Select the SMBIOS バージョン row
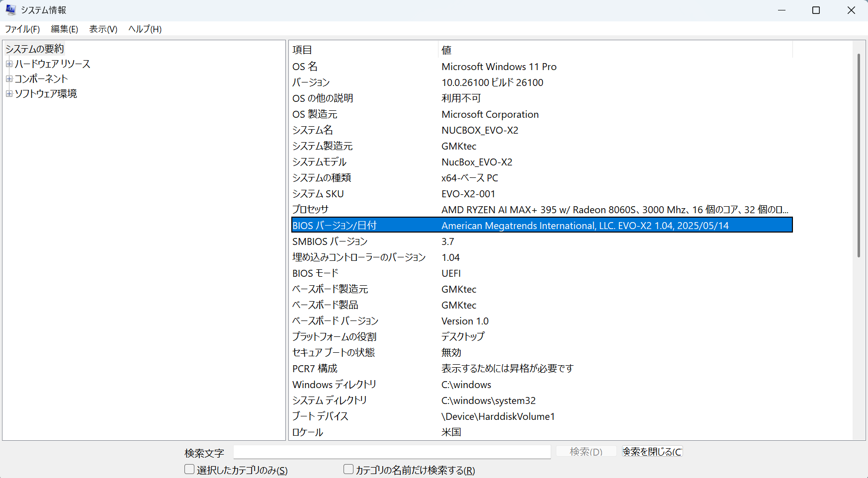 tap(542, 241)
